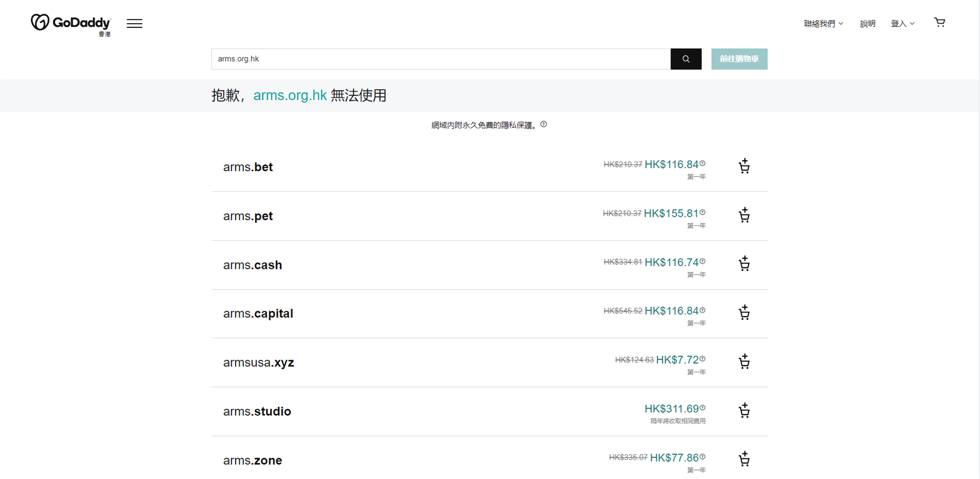
Task: Show privacy protection info tooltip icon
Action: (544, 124)
